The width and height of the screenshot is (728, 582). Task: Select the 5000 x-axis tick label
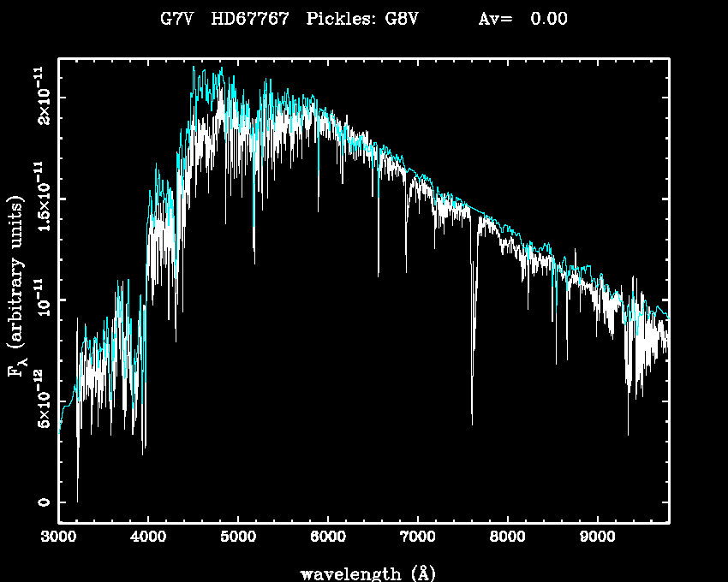(238, 537)
